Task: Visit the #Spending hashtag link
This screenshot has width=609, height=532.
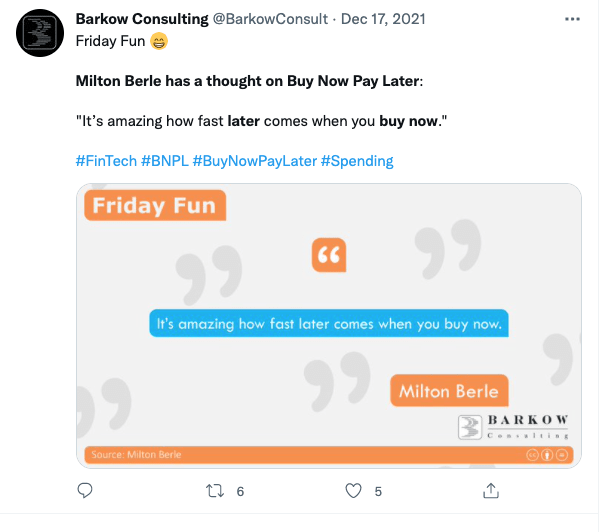Action: tap(356, 160)
